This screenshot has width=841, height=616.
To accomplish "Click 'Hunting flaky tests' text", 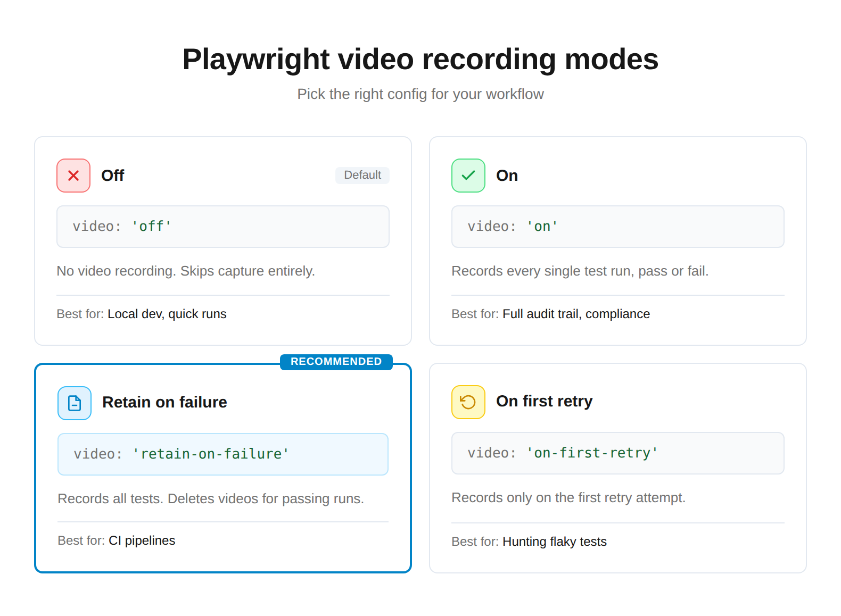I will (x=554, y=542).
